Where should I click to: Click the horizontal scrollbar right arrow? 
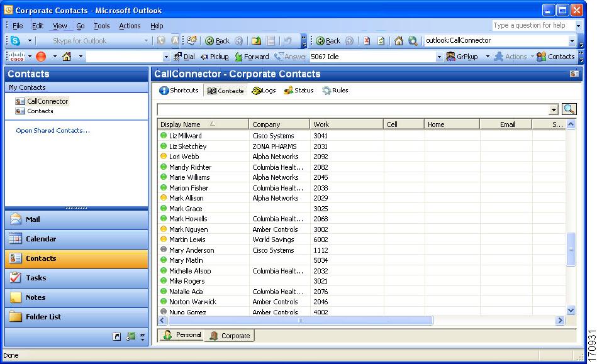560,320
